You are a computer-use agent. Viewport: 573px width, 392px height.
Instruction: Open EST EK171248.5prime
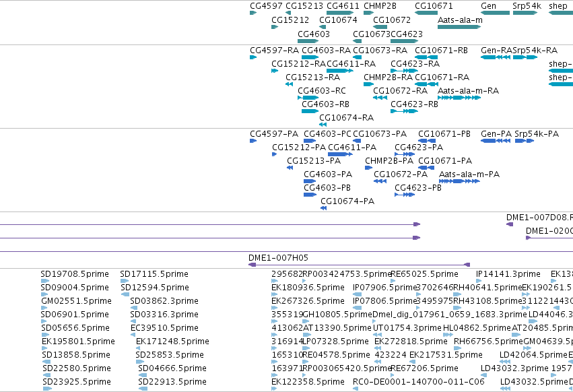172,341
